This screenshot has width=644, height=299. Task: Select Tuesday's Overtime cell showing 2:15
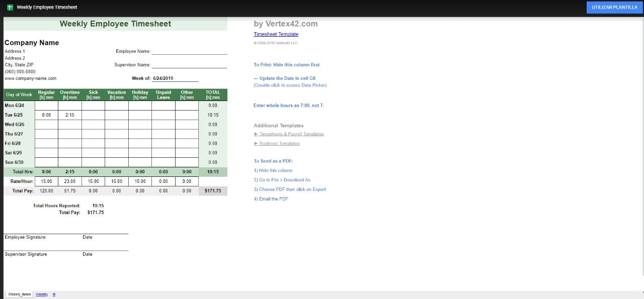click(x=70, y=115)
